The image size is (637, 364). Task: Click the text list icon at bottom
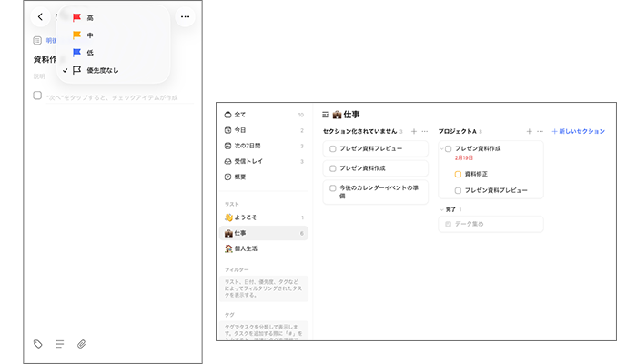tap(59, 344)
